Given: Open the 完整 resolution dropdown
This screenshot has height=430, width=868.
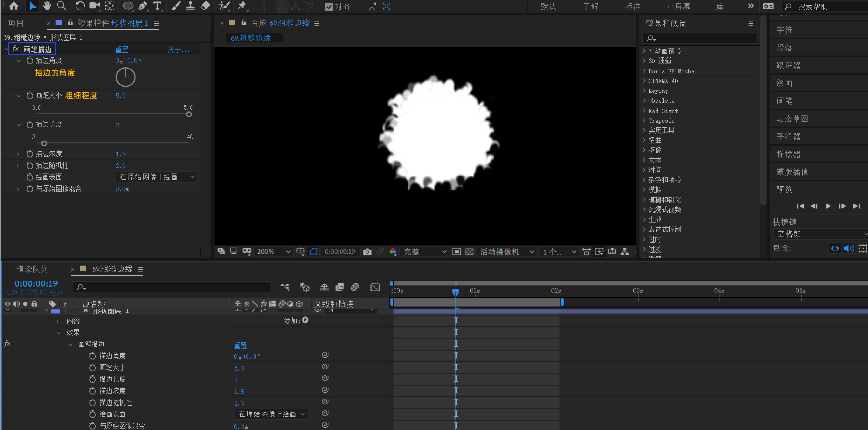Looking at the screenshot, I should tap(425, 251).
